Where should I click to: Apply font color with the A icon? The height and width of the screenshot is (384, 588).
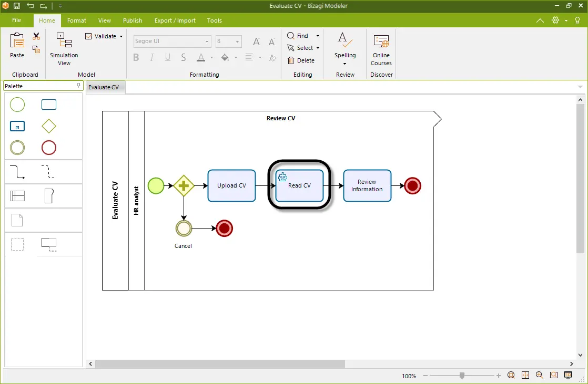pyautogui.click(x=201, y=57)
